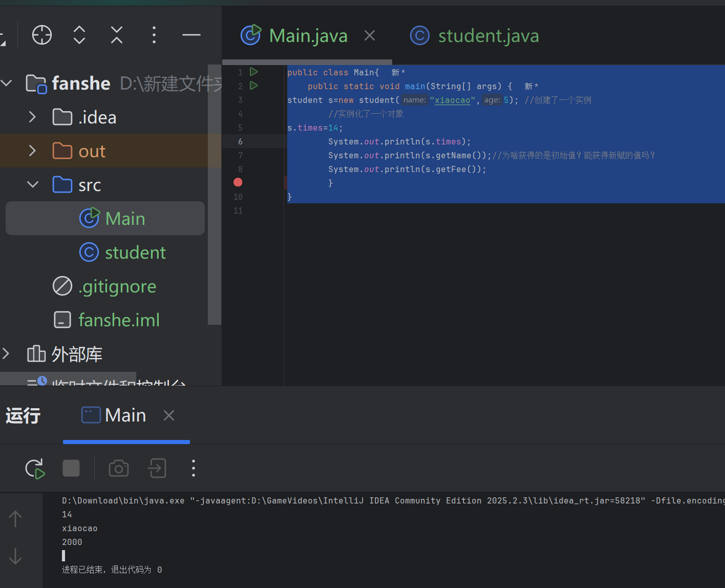Click the console output value '2000'

click(x=72, y=542)
